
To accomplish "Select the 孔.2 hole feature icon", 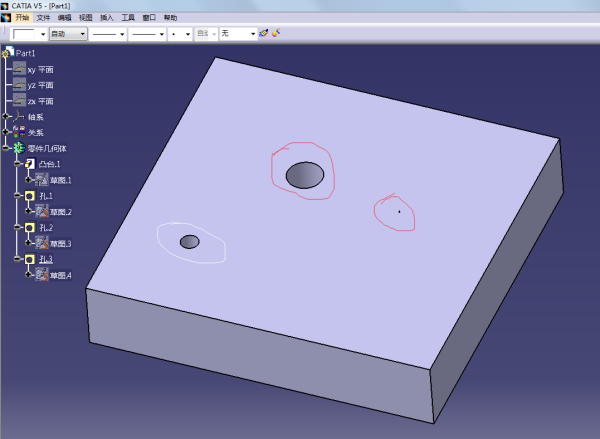I will (x=30, y=228).
